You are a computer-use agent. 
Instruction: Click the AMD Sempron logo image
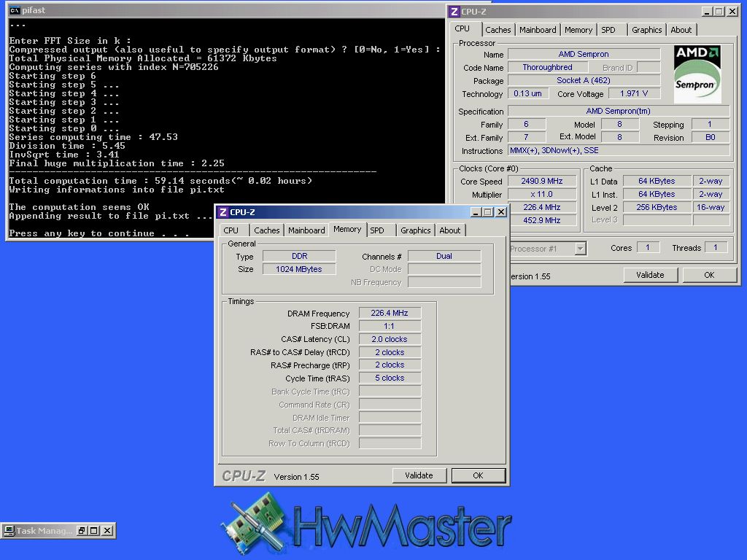[x=697, y=74]
